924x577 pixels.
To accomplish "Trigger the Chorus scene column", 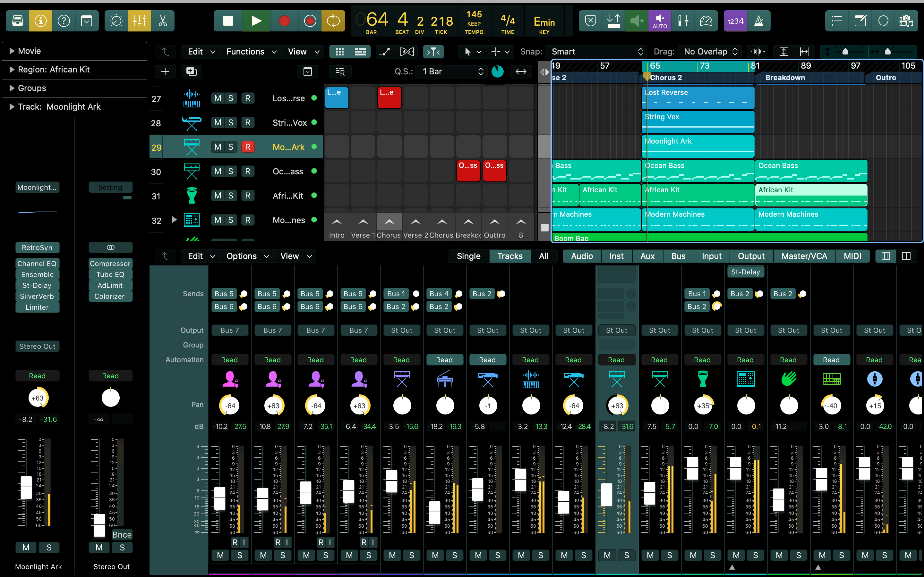I will [x=389, y=222].
